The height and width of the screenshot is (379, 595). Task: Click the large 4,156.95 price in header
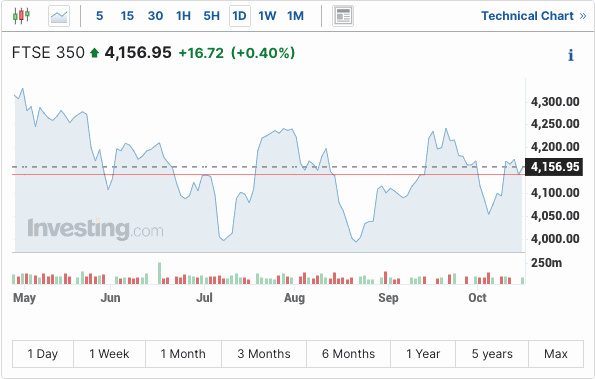(138, 53)
